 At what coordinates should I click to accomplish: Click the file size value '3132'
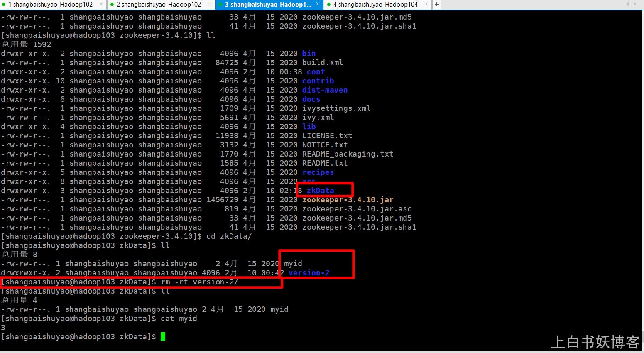point(229,145)
